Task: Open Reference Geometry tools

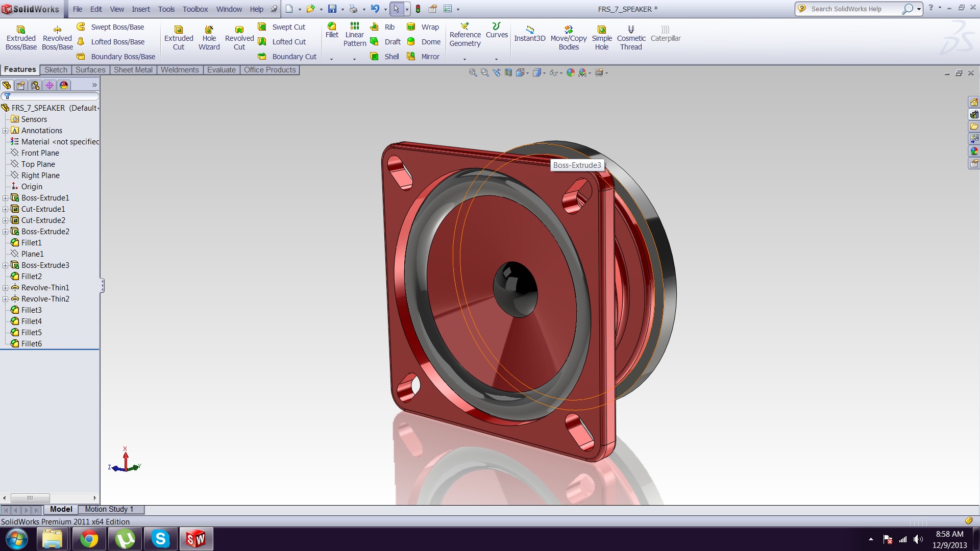Action: pyautogui.click(x=465, y=35)
